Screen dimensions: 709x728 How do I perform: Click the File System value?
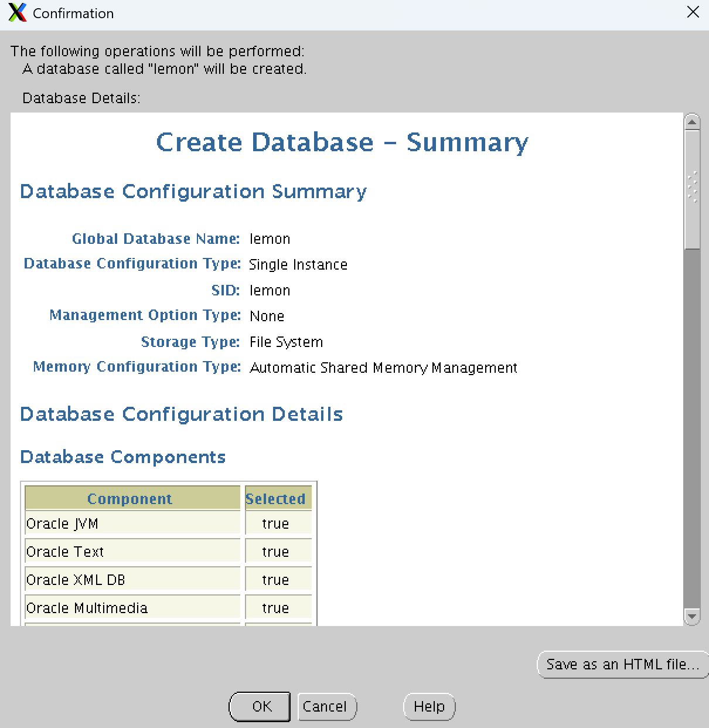[286, 342]
